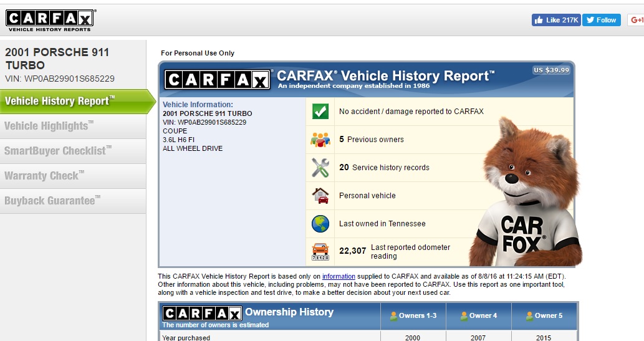The height and width of the screenshot is (341, 644).
Task: Click the CARFAX logo in page header
Action: tap(50, 20)
